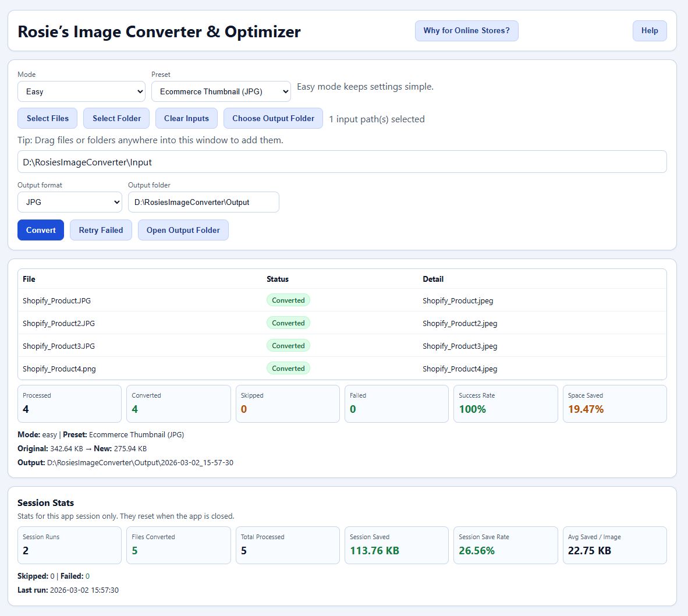Click the drag files tip text
Screen dimensions: 688x616
click(151, 140)
